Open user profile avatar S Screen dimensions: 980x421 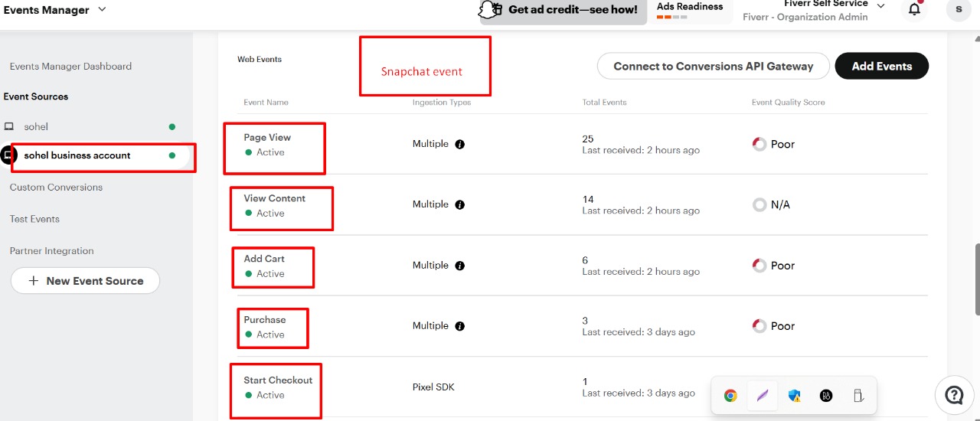[x=959, y=9]
